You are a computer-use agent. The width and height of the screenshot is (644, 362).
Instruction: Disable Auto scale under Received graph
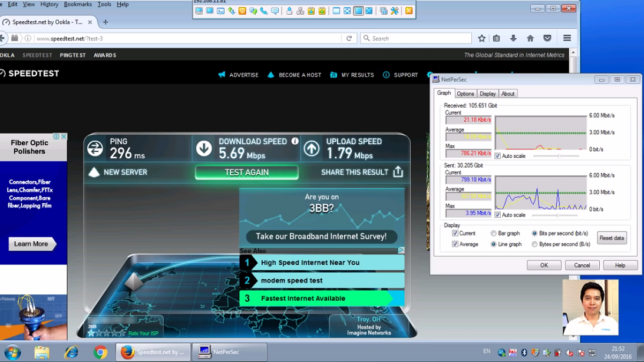pyautogui.click(x=498, y=156)
